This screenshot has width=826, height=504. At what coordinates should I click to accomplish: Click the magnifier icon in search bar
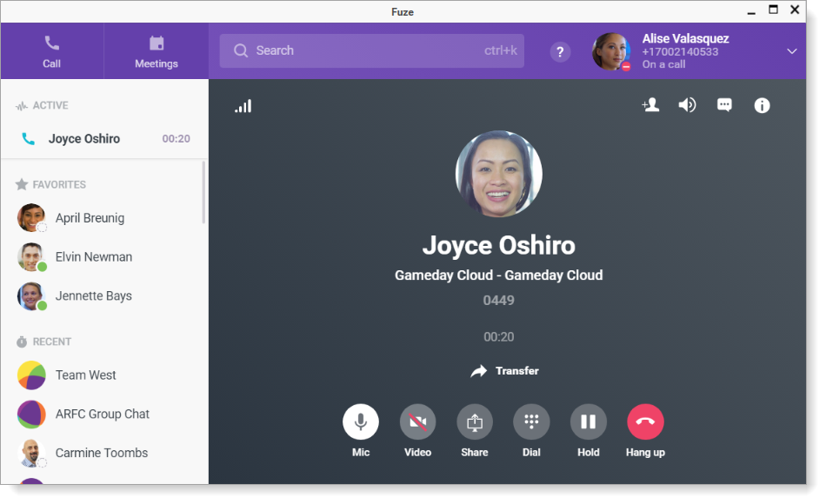[241, 50]
